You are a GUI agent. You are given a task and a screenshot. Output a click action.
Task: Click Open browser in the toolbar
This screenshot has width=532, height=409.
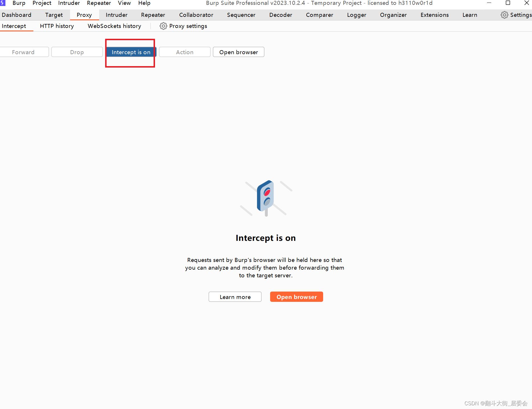[x=239, y=52]
